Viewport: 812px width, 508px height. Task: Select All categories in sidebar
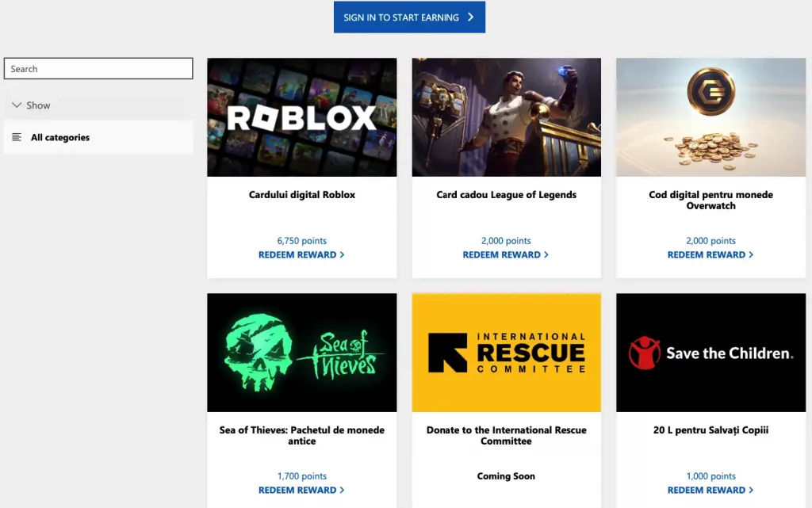[x=60, y=137]
